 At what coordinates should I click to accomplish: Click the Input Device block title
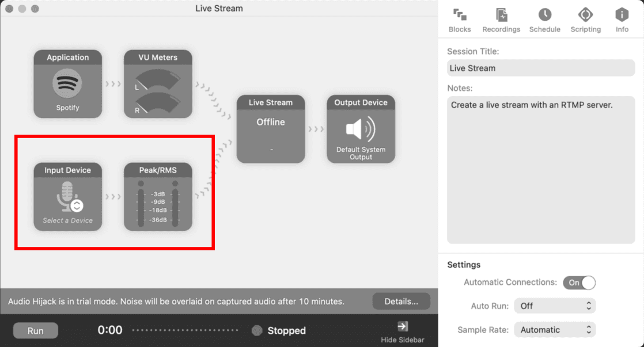pos(68,170)
